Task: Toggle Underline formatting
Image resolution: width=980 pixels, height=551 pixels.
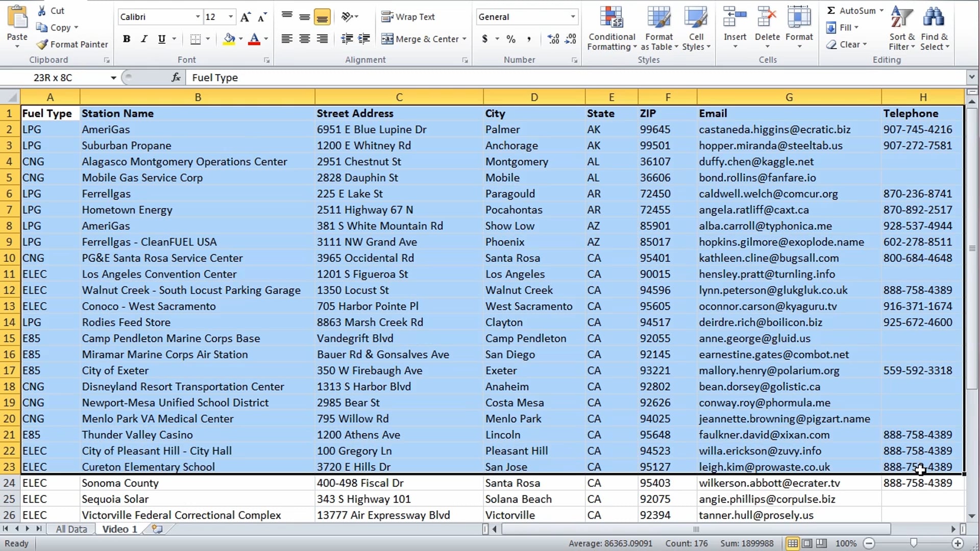Action: click(x=162, y=39)
